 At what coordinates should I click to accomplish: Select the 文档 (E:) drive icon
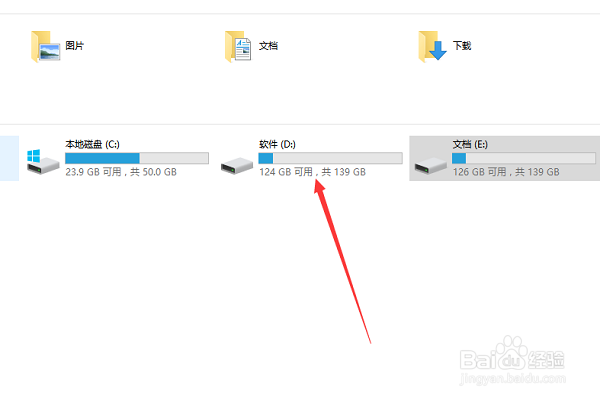coord(430,166)
